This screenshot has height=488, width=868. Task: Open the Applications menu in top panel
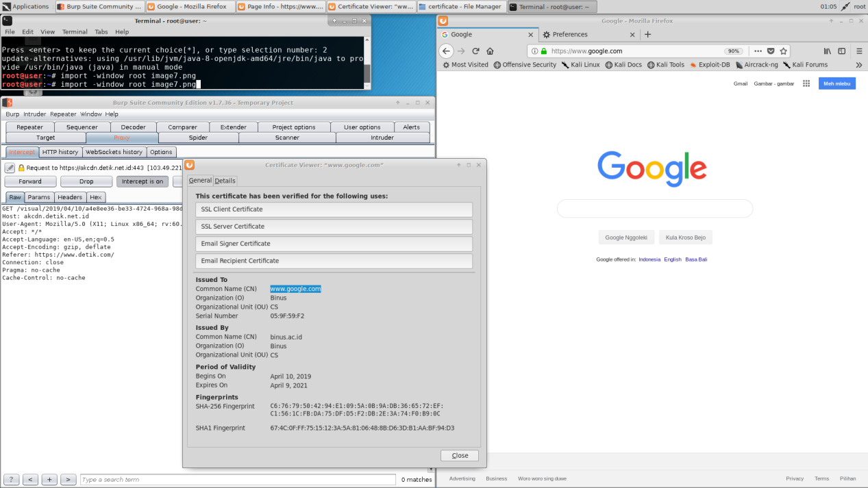point(26,6)
